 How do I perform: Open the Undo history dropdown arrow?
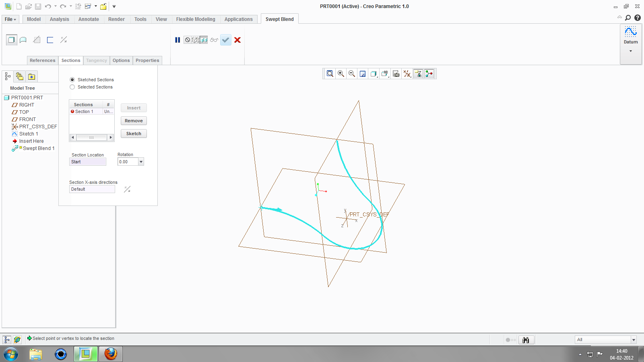pos(56,6)
